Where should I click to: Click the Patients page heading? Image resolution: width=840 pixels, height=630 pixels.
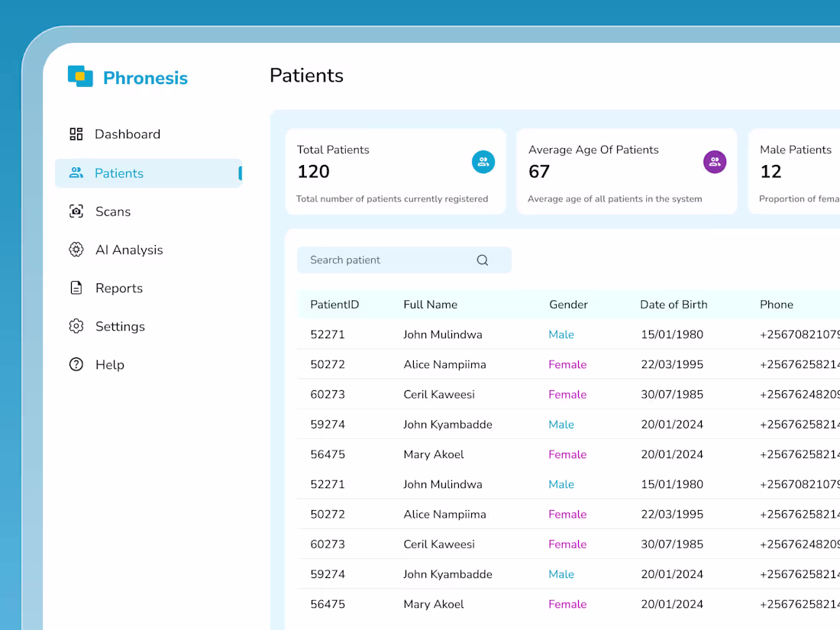tap(306, 75)
